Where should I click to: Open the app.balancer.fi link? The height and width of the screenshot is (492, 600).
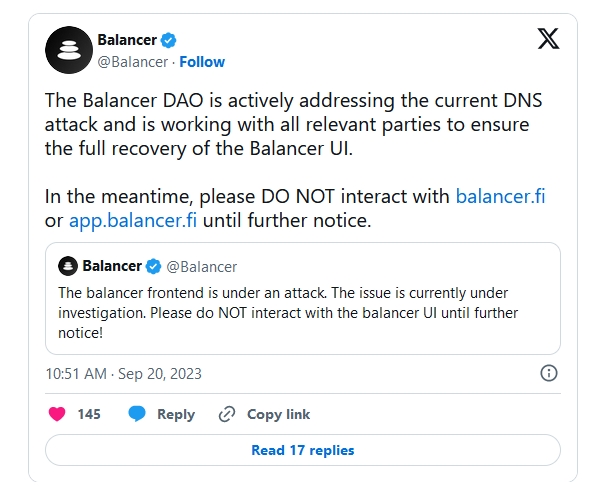(139, 220)
